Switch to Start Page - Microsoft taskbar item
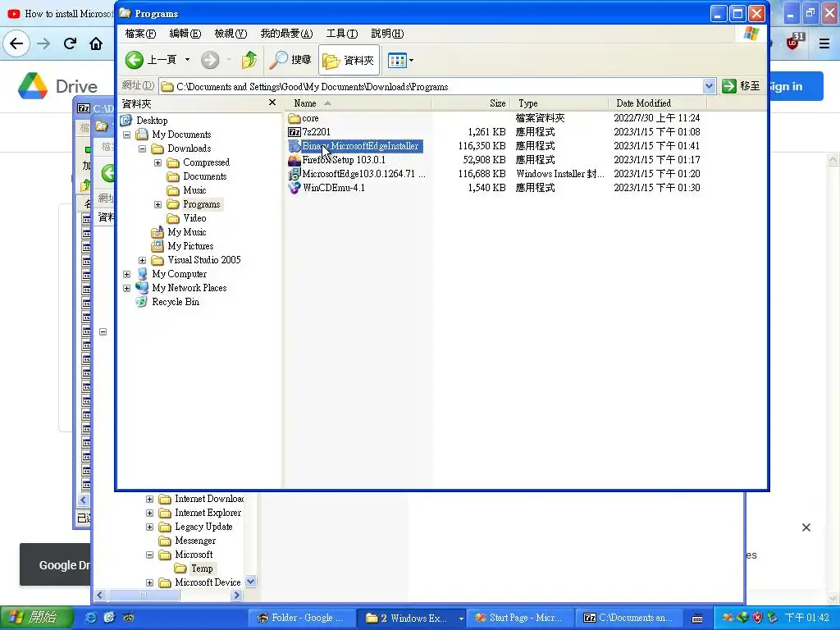 pyautogui.click(x=519, y=618)
